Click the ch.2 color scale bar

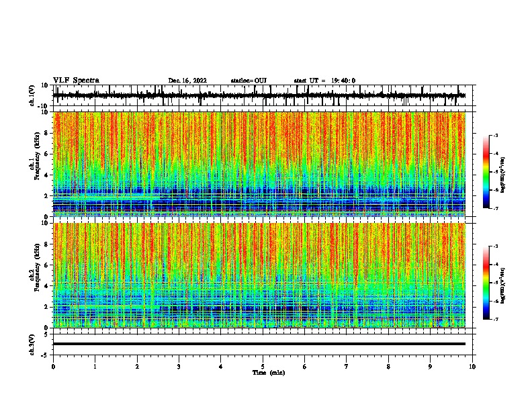click(x=486, y=283)
